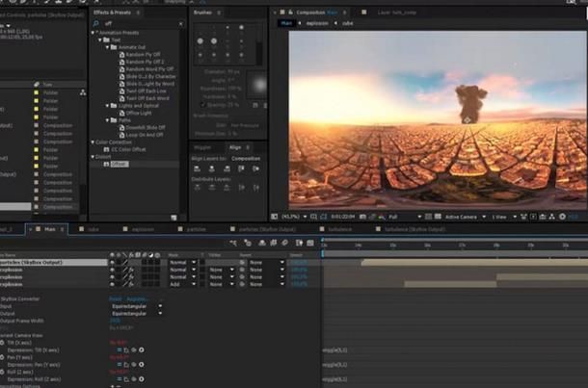
Task: Open the viewer magnification dropdown
Action: tap(294, 217)
